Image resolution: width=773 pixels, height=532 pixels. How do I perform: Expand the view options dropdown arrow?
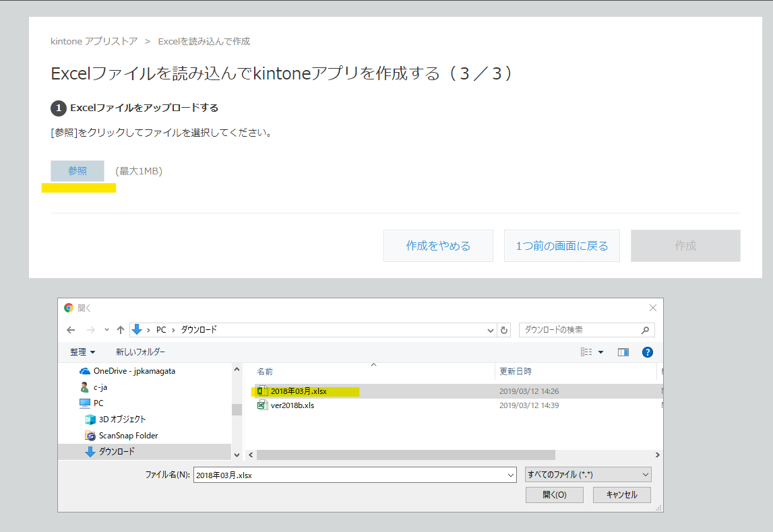point(601,352)
